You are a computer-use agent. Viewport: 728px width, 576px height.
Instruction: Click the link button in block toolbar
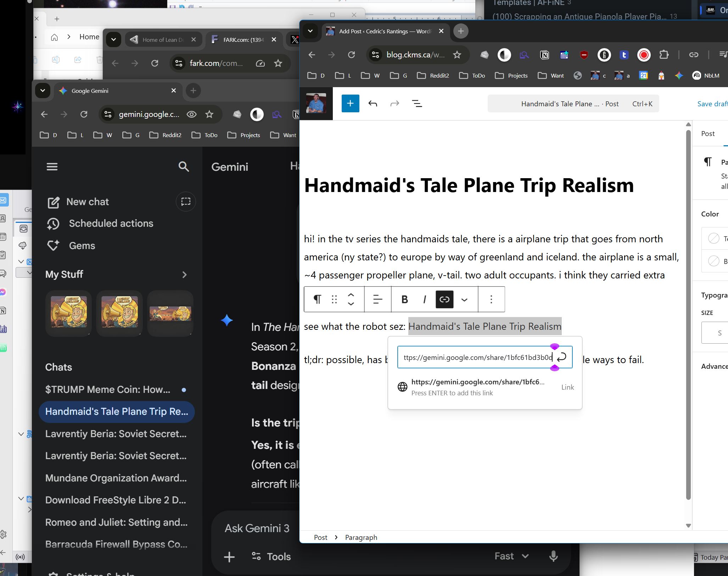coord(444,299)
